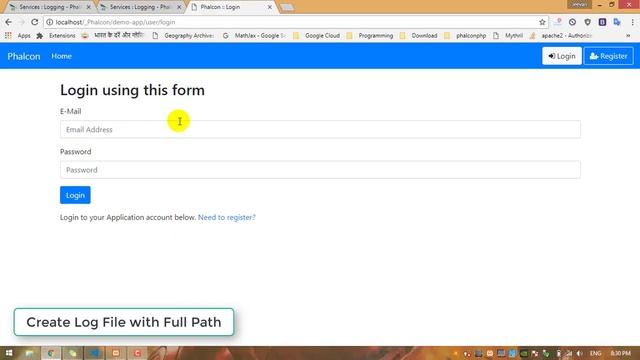This screenshot has width=640, height=360.
Task: Click the address bar URL
Action: (116, 22)
